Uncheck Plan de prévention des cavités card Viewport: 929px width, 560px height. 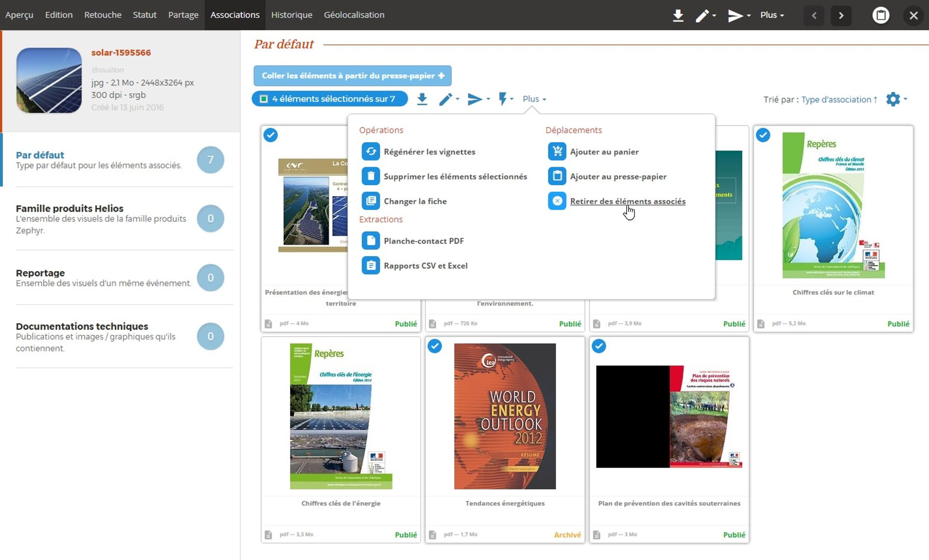(x=599, y=346)
